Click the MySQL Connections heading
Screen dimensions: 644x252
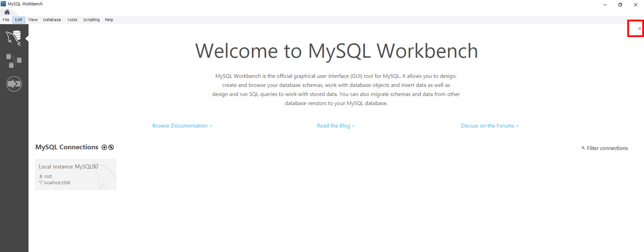67,147
